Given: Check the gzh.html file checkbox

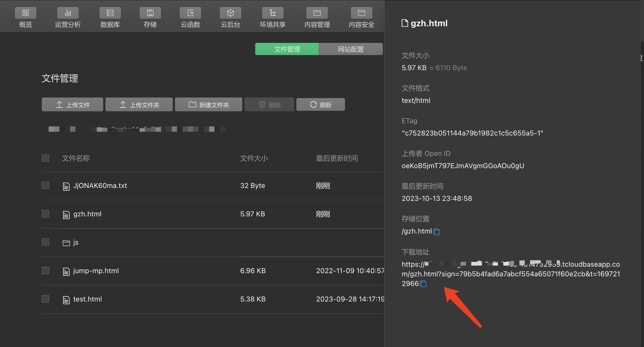Looking at the screenshot, I should (45, 214).
